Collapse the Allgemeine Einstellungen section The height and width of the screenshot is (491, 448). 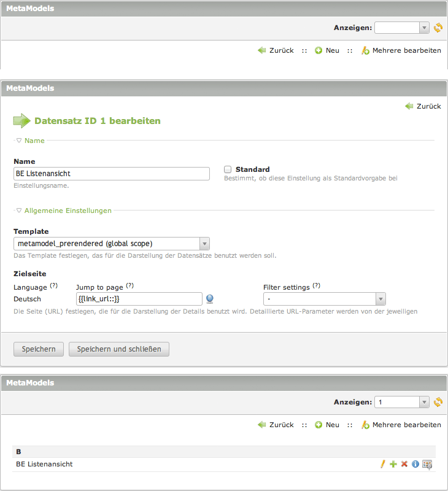63,211
